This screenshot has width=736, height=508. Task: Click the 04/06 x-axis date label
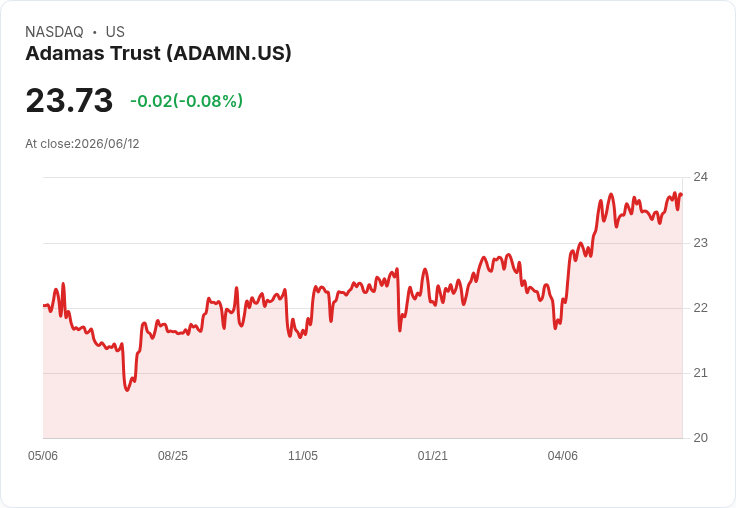[x=562, y=456]
